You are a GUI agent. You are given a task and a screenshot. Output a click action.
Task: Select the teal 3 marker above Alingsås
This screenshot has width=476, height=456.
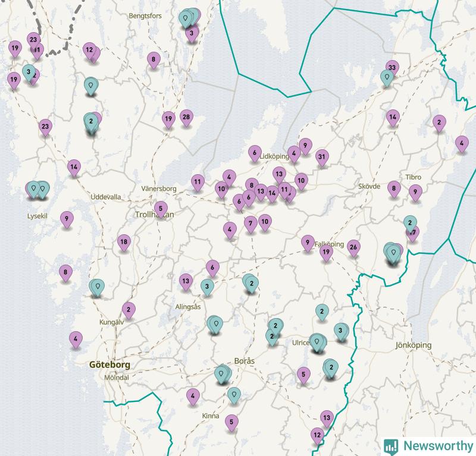click(x=207, y=287)
